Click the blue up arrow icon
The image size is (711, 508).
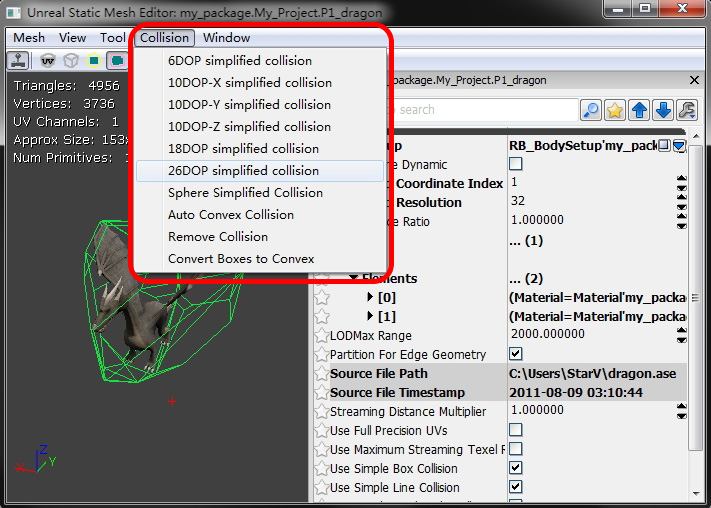(639, 110)
